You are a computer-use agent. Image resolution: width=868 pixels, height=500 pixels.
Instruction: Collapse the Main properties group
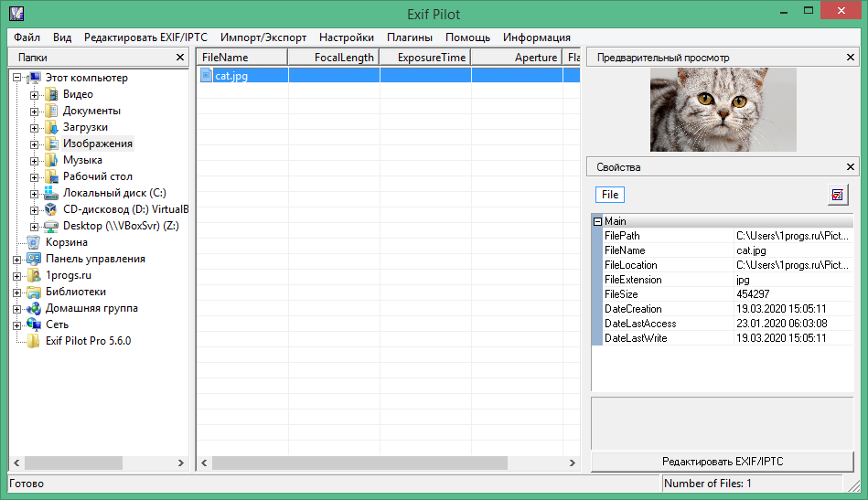[597, 221]
